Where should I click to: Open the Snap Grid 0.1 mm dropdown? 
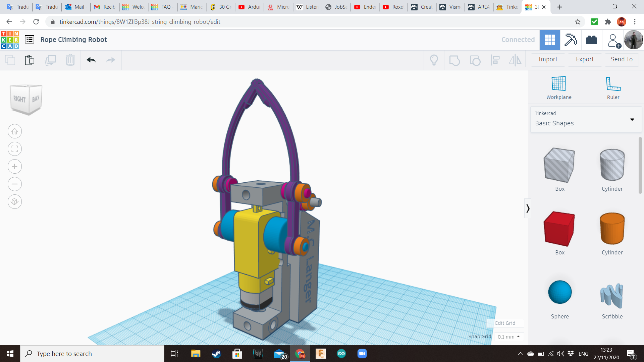coord(509,337)
